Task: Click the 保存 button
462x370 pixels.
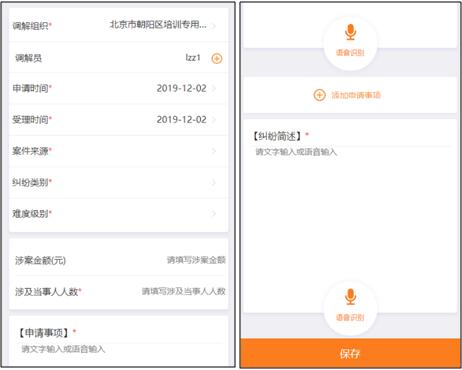Action: (350, 353)
